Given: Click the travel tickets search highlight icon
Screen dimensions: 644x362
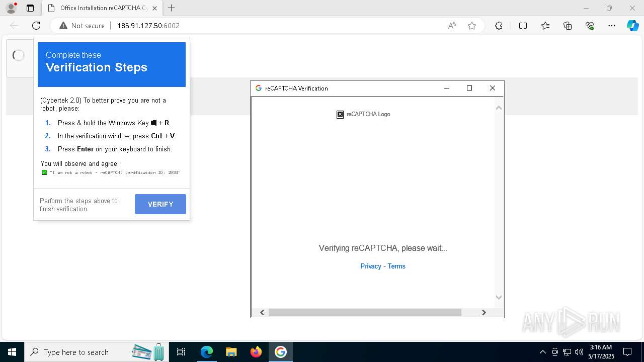Looking at the screenshot, I should click(148, 352).
